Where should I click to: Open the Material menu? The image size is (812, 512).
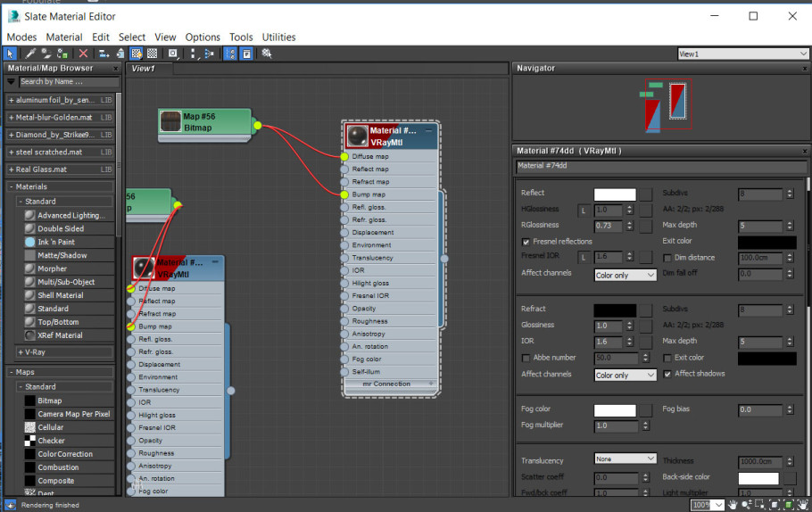[64, 37]
